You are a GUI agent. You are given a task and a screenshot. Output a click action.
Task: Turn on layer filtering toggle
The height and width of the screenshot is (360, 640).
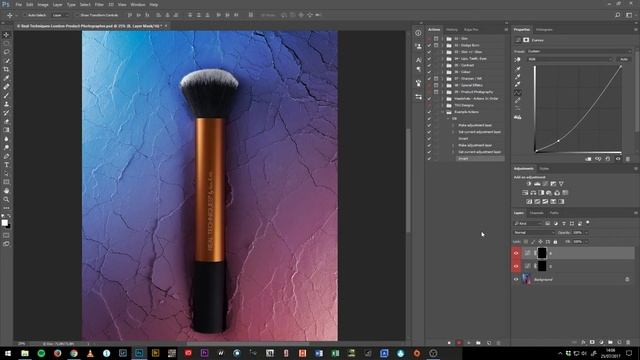point(588,223)
